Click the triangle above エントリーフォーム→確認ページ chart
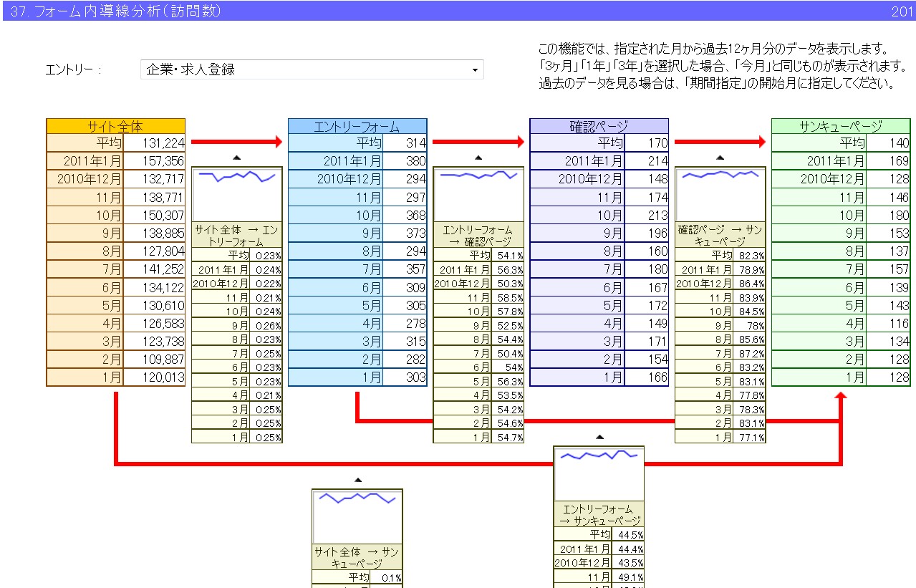This screenshot has height=588, width=916. 478,158
